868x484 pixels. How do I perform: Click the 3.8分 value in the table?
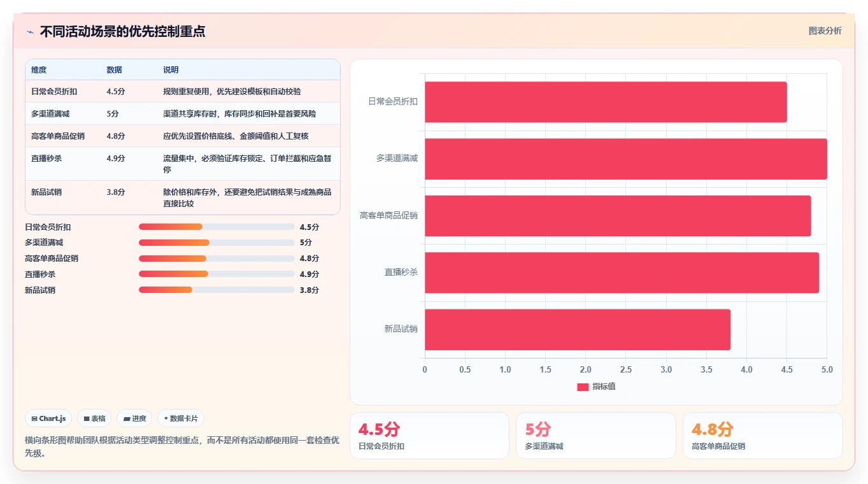(116, 192)
